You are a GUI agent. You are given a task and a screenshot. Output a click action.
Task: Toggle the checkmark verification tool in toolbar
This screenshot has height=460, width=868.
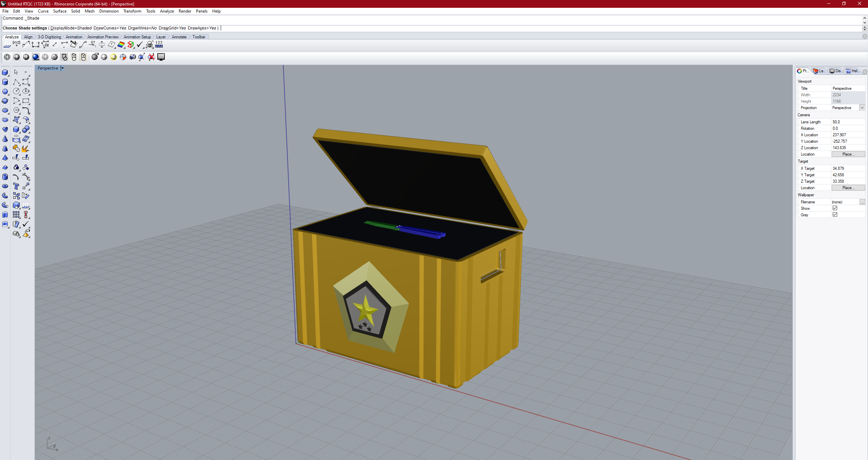click(140, 44)
